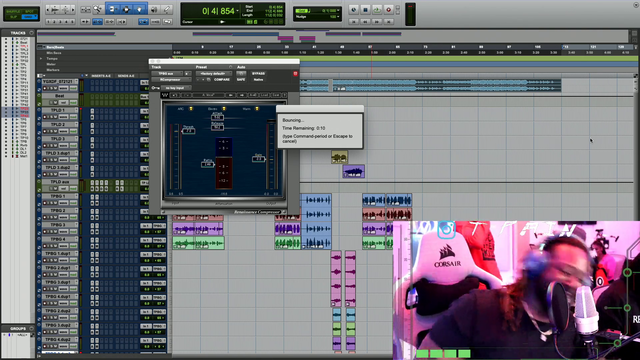The width and height of the screenshot is (640, 360).
Task: Select the Scrubber speaker tool
Action: pyautogui.click(x=154, y=9)
